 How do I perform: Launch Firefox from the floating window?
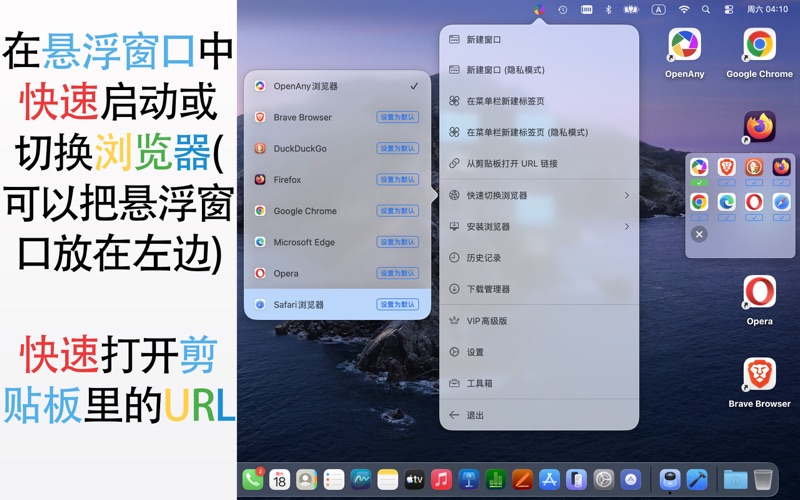pos(781,167)
